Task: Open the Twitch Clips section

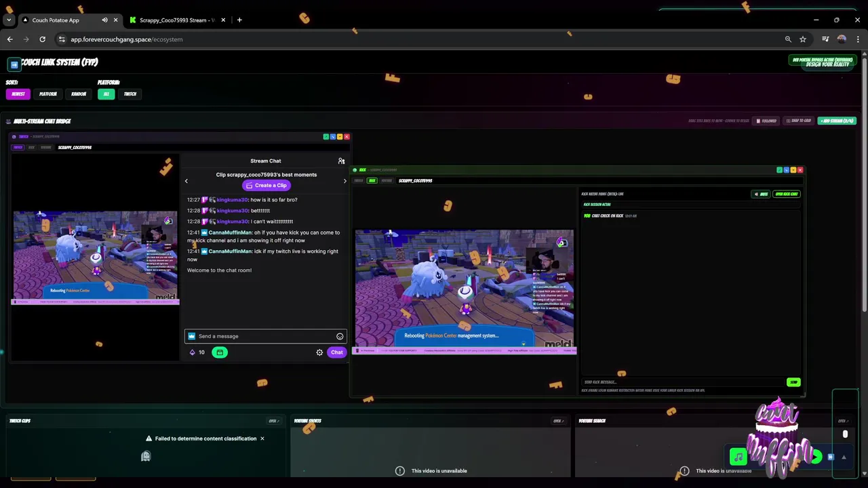Action: point(273,421)
